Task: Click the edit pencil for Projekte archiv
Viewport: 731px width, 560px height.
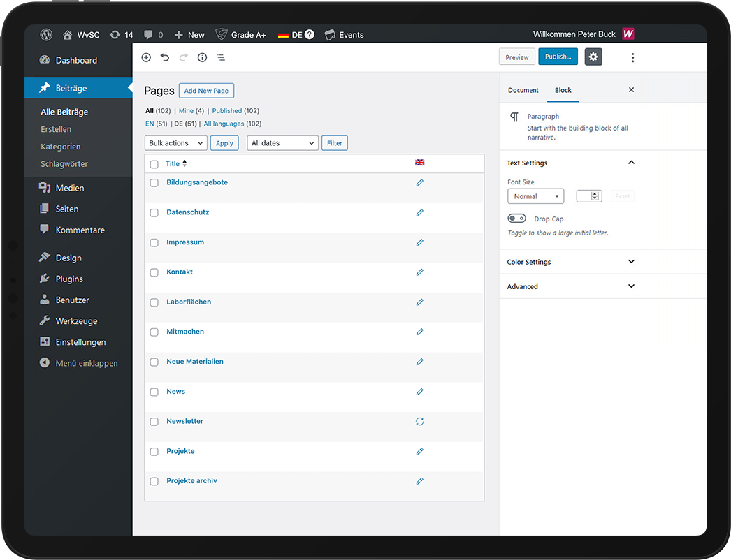Action: click(x=419, y=481)
